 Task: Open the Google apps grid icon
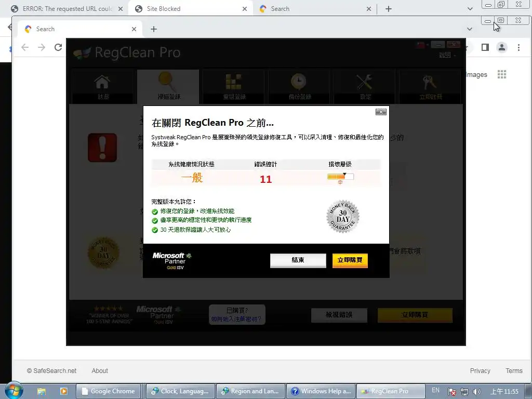click(502, 74)
